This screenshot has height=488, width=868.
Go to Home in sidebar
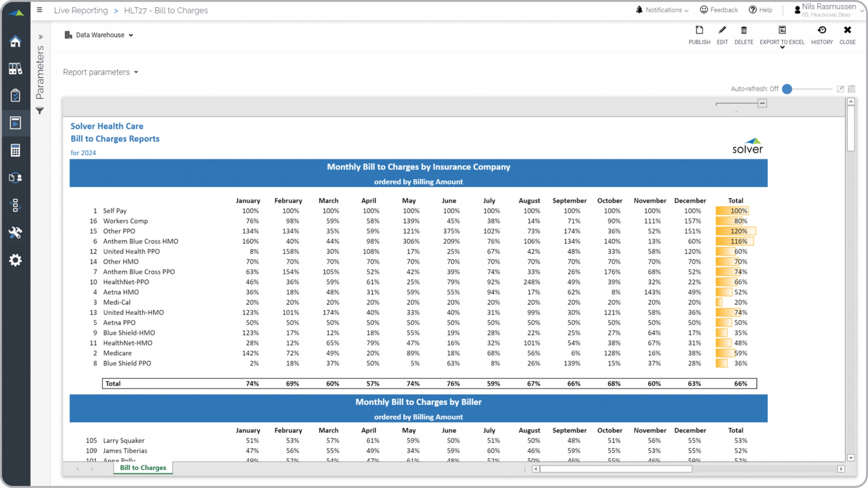[15, 41]
